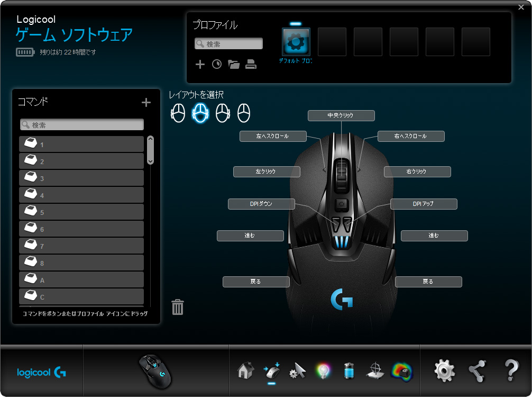Click the mouse device image in bottom bar
Screen dimensions: 532x397
(155, 371)
